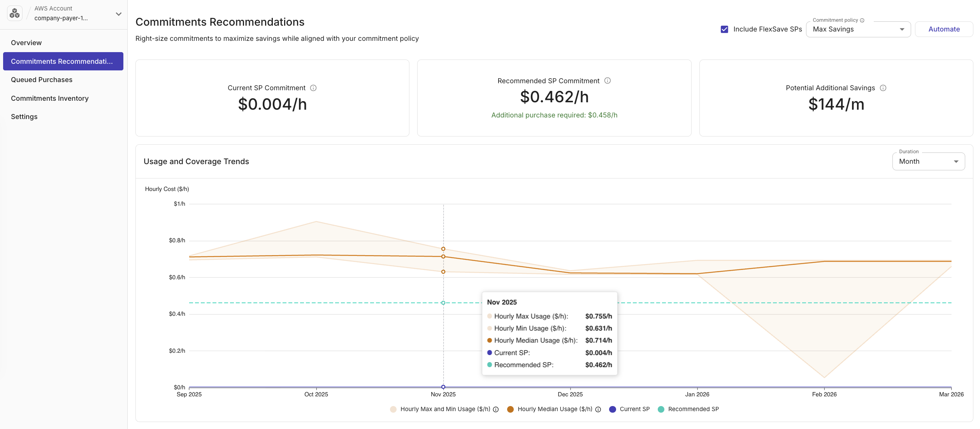Click the info icon beside Hourly Median Usage legend
Viewport: 980px width, 429px height.
(x=597, y=409)
